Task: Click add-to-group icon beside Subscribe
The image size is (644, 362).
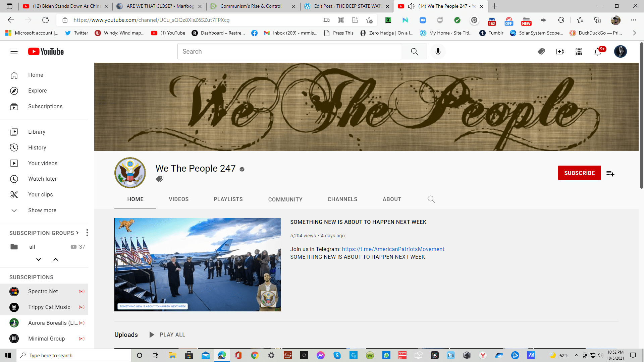Action: tap(610, 173)
